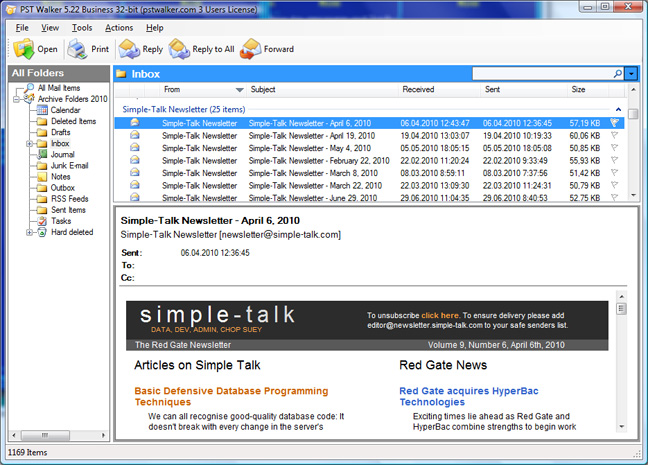The width and height of the screenshot is (648, 465).
Task: Open the Junk E-mail folder icon
Action: 42,166
